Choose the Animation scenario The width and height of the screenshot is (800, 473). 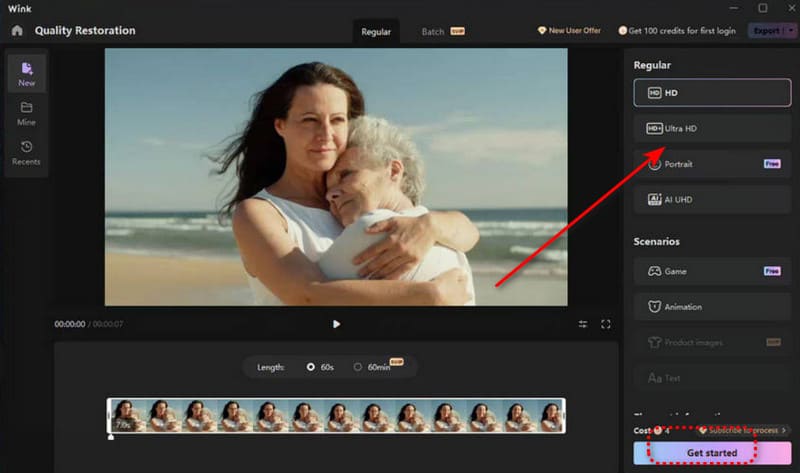coord(712,307)
